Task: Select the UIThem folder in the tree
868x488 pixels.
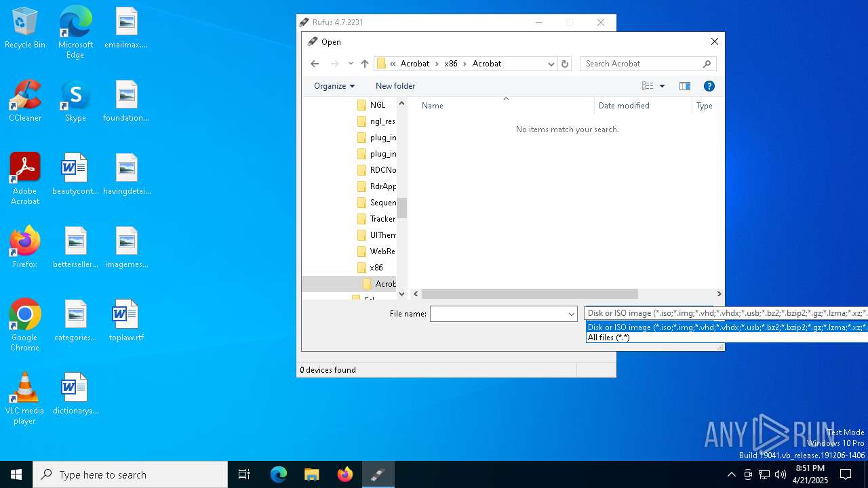Action: coord(376,235)
